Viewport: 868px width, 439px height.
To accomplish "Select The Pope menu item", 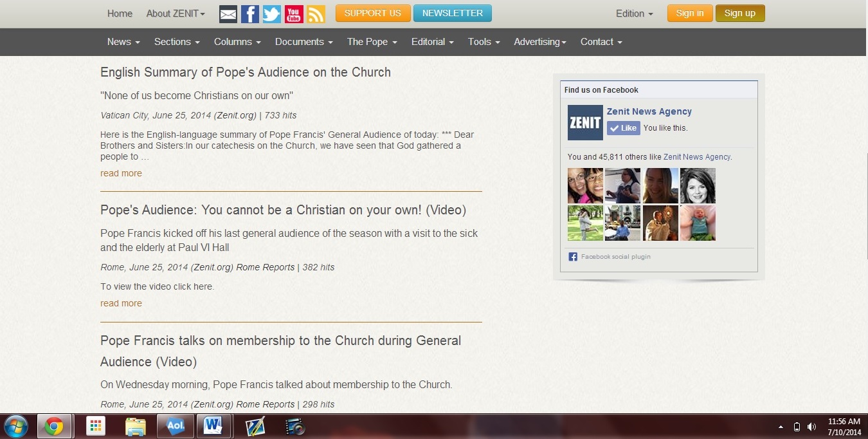I will tap(372, 42).
